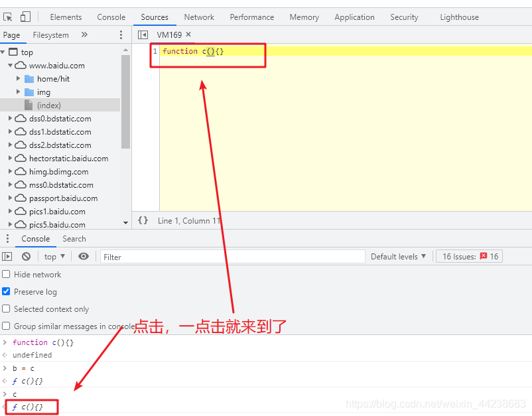Click the 'Line 1, Column 11' status text

(x=189, y=220)
